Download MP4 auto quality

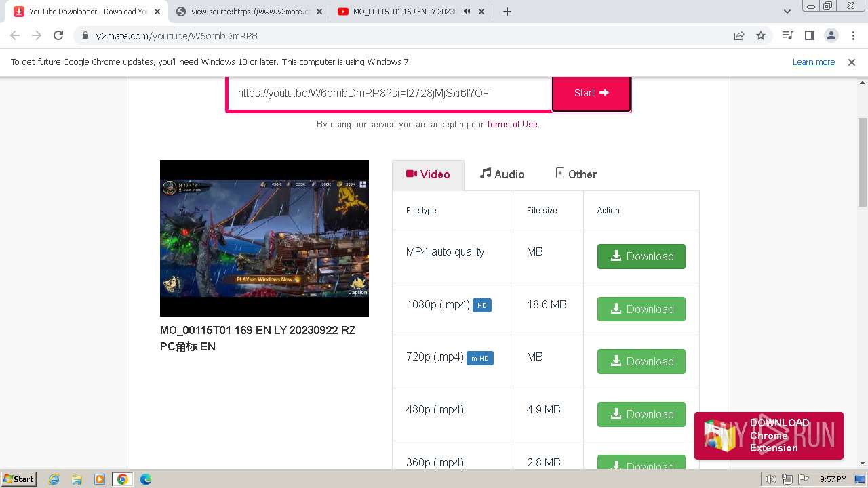[x=642, y=257]
